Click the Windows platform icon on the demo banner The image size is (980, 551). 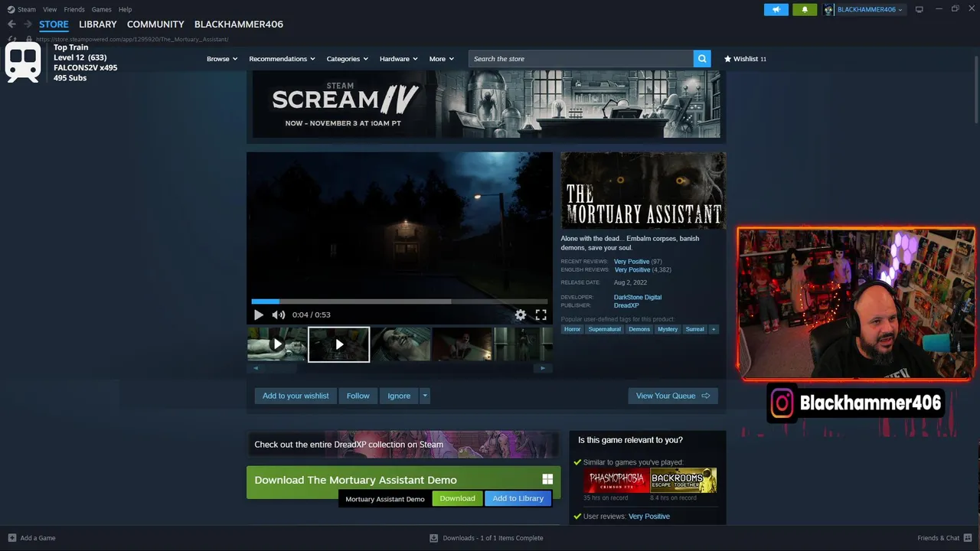[x=547, y=479]
